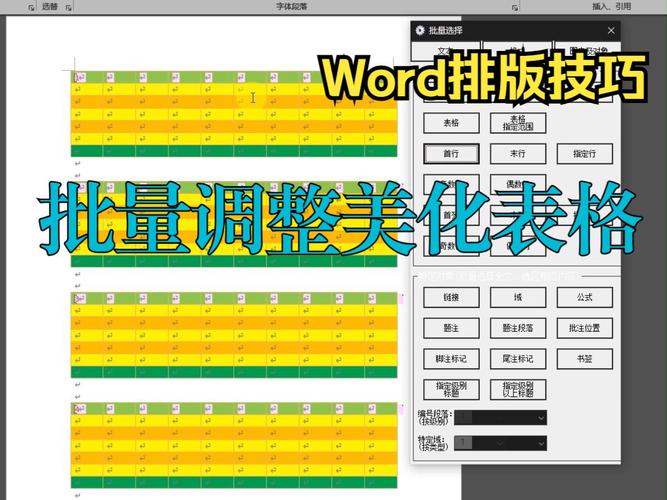Open the dialog launcher beside 选替 label
This screenshot has width=667, height=500.
(x=68, y=7)
